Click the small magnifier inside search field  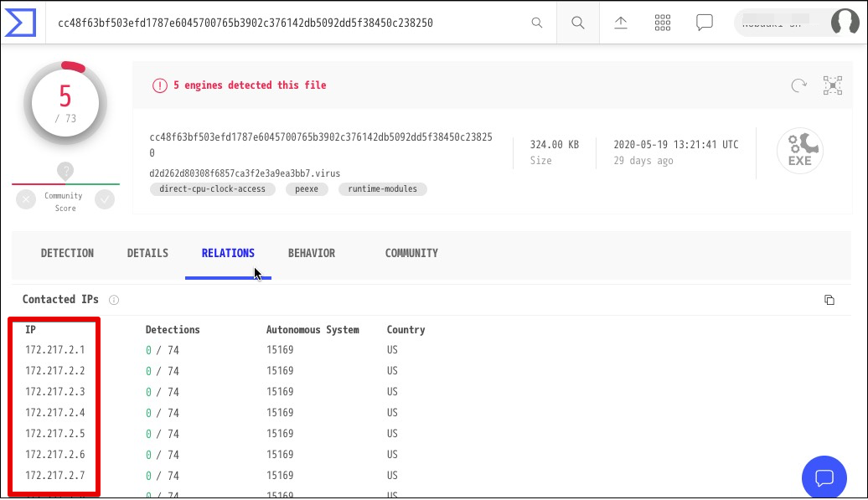[537, 23]
